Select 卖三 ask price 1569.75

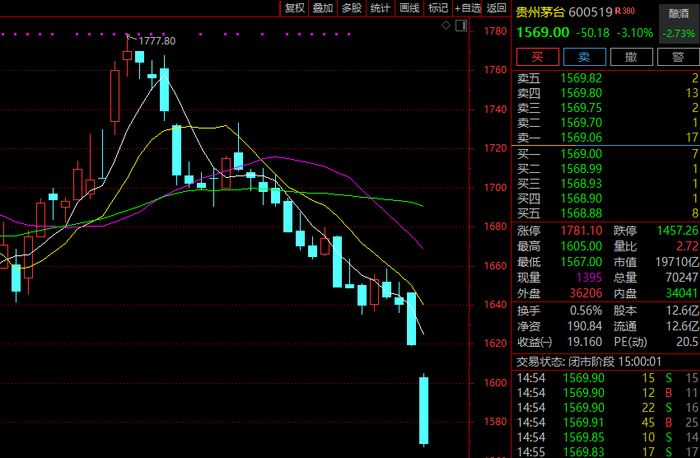click(x=581, y=108)
